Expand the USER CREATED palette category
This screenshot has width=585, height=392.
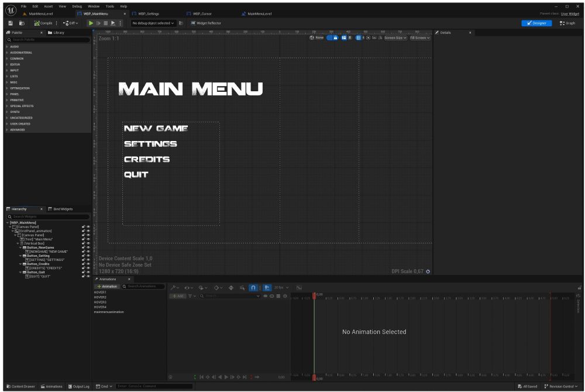7,124
